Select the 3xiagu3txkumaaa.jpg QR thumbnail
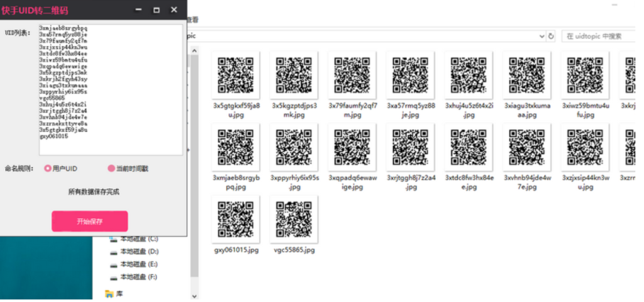Viewport: 644px width, 302px height. point(526,74)
